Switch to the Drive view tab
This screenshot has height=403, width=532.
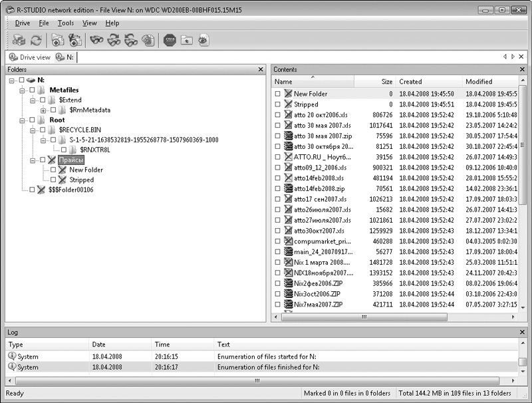tap(29, 57)
